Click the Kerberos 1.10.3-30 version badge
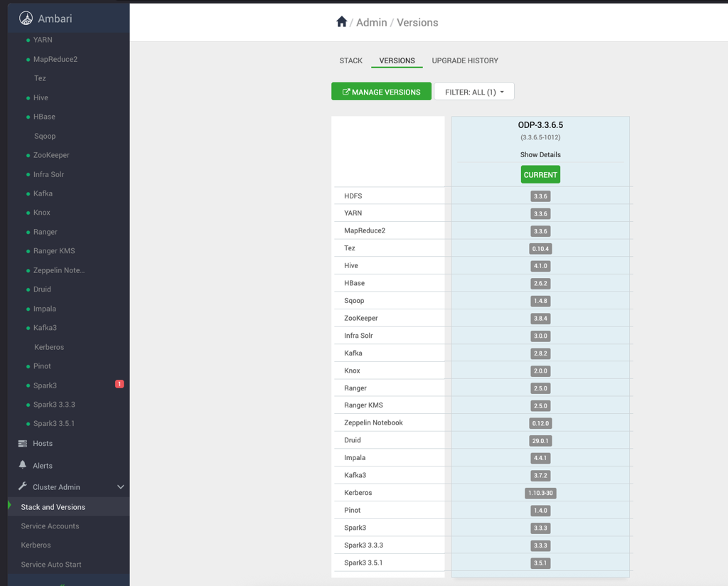This screenshot has width=728, height=586. (x=540, y=493)
